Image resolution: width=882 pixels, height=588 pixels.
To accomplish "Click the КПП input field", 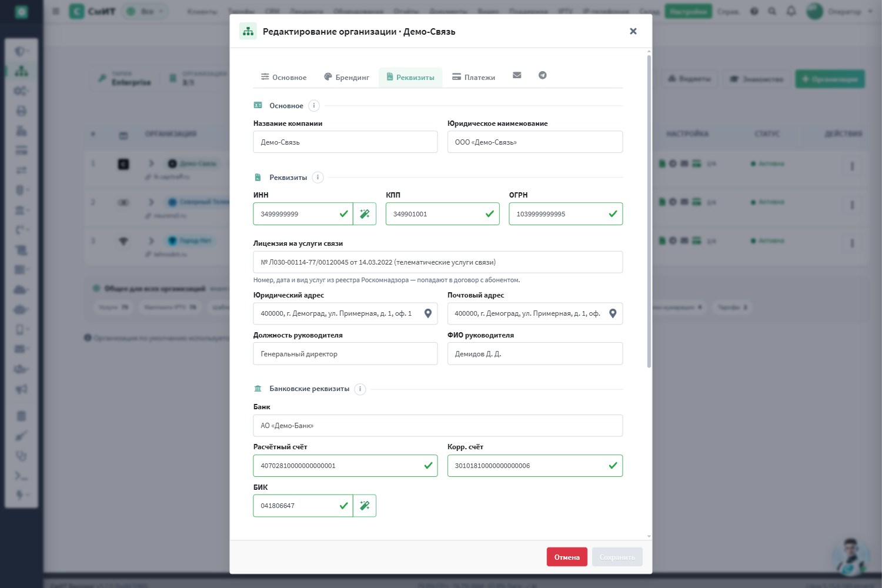I will pyautogui.click(x=443, y=214).
